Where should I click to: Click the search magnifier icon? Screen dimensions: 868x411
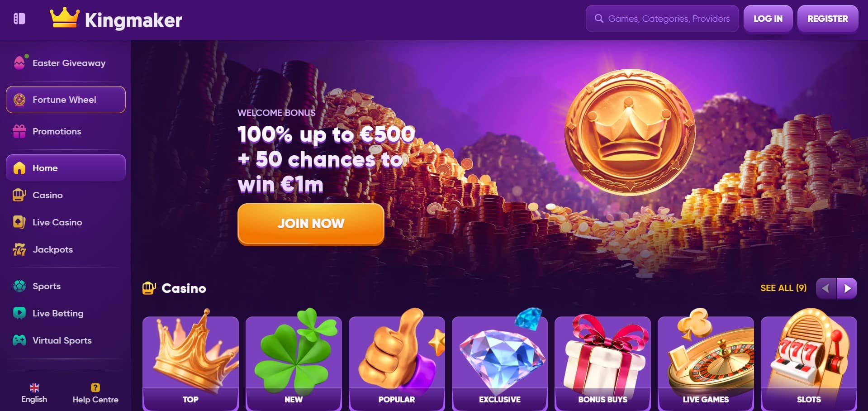click(x=599, y=19)
